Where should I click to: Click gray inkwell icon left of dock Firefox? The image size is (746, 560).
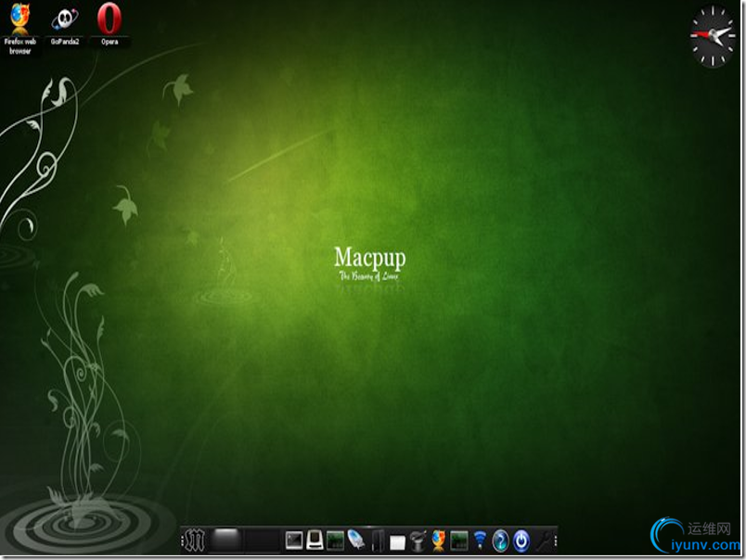pos(418,541)
